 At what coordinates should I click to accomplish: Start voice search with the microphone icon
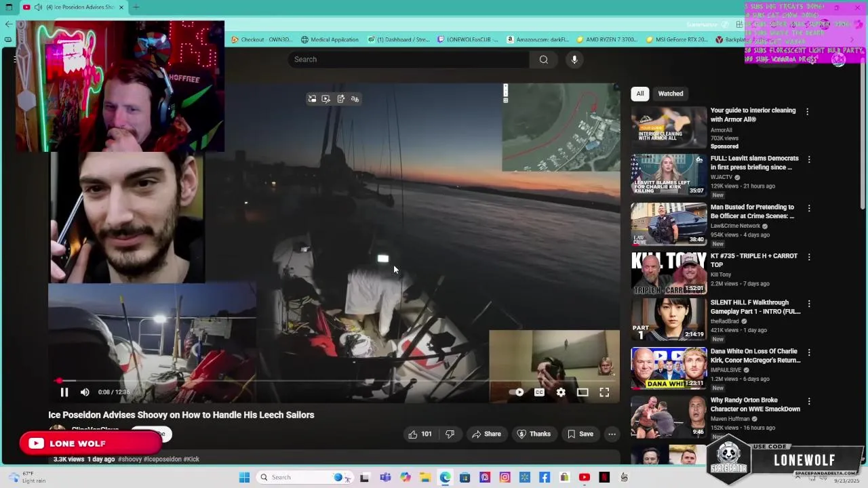tap(574, 59)
